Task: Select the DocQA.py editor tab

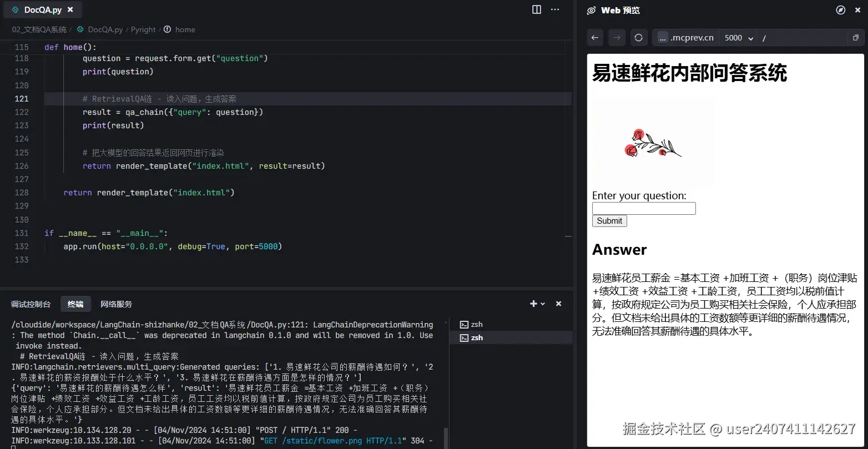Action: pos(43,10)
